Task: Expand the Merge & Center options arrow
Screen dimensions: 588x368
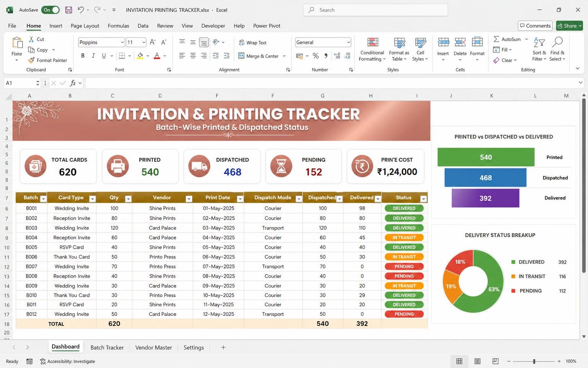Action: click(x=284, y=56)
